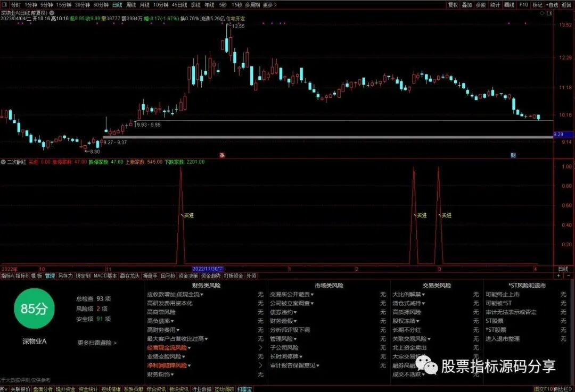Viewport: 575px width, 392px height.
Task: Click the 财 marker below the chart
Action: click(513, 155)
